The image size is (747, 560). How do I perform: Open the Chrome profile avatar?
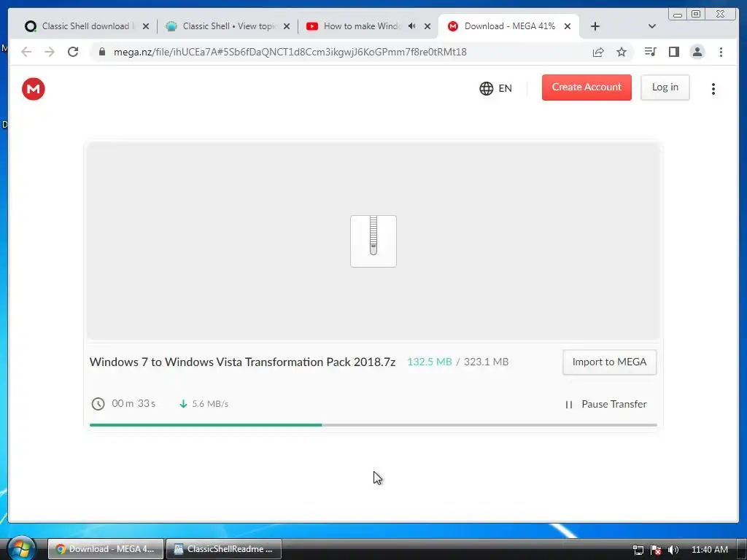click(697, 52)
